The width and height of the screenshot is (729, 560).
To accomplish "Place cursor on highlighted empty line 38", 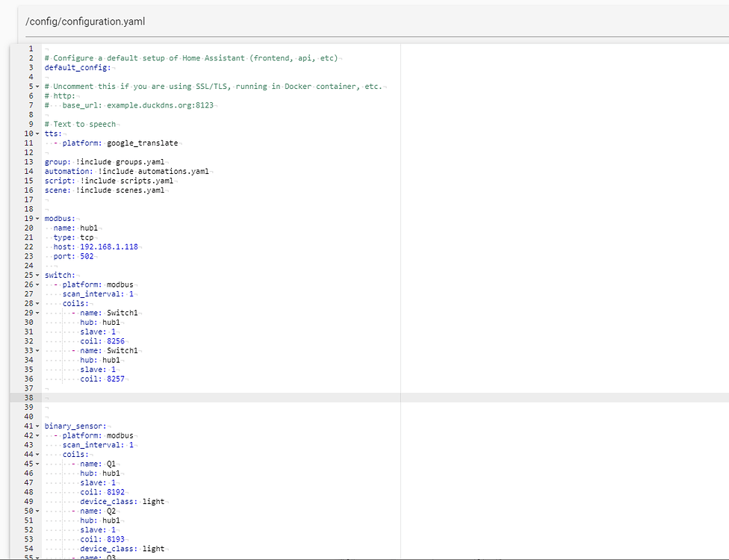I will (224, 398).
